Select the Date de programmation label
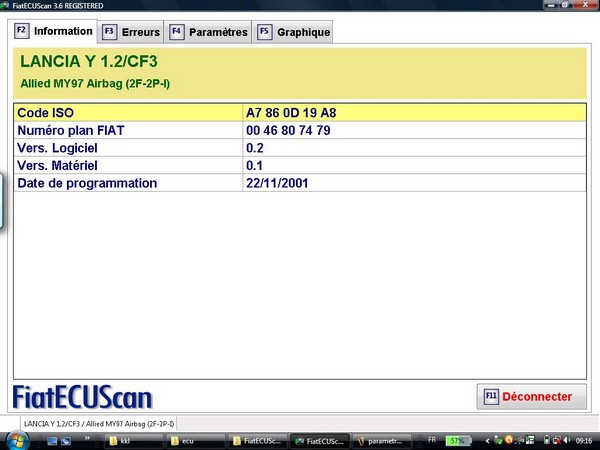This screenshot has height=450, width=600. coord(87,183)
